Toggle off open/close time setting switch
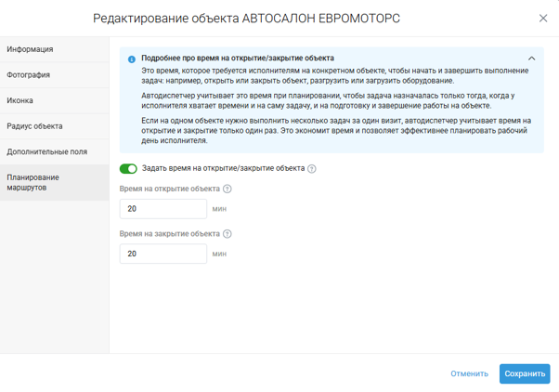Image resolution: width=559 pixels, height=392 pixels. point(128,169)
